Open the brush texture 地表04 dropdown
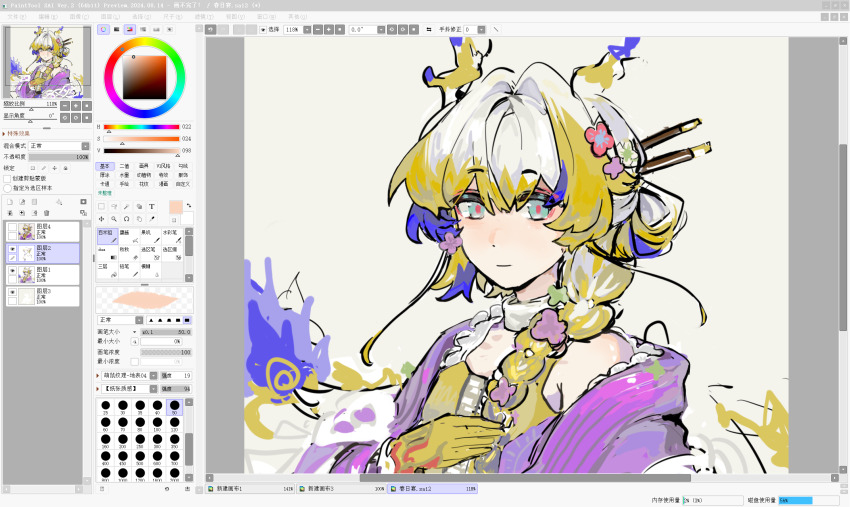The height and width of the screenshot is (507, 850). [154, 375]
